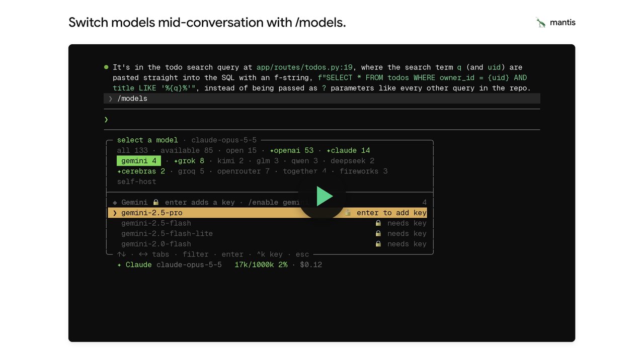Screen dimensions: 644x362
Task: Click the empty green prompt chevron
Action: pos(106,120)
